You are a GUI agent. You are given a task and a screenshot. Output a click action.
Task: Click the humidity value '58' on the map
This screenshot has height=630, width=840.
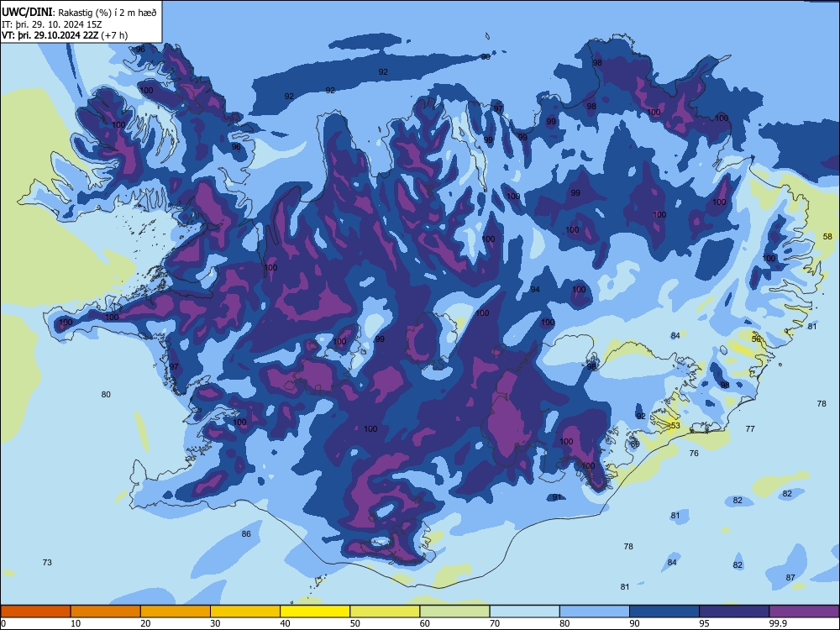pos(827,236)
